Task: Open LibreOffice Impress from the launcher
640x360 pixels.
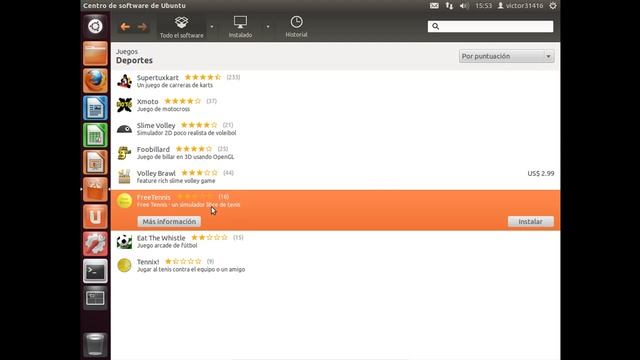Action: tap(95, 162)
